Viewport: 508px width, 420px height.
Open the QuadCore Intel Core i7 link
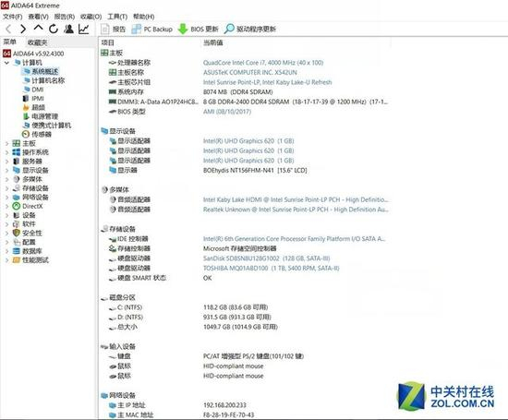click(263, 63)
